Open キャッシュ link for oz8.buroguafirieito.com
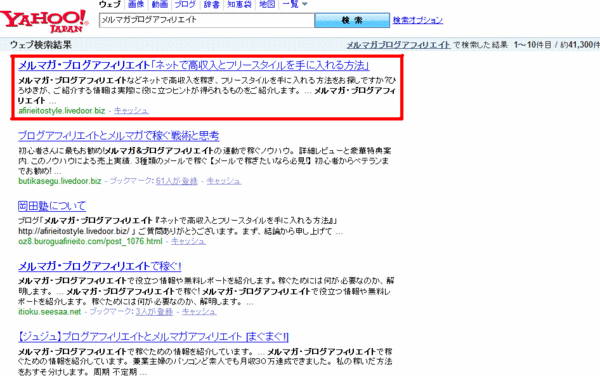600x376 pixels. [x=188, y=241]
